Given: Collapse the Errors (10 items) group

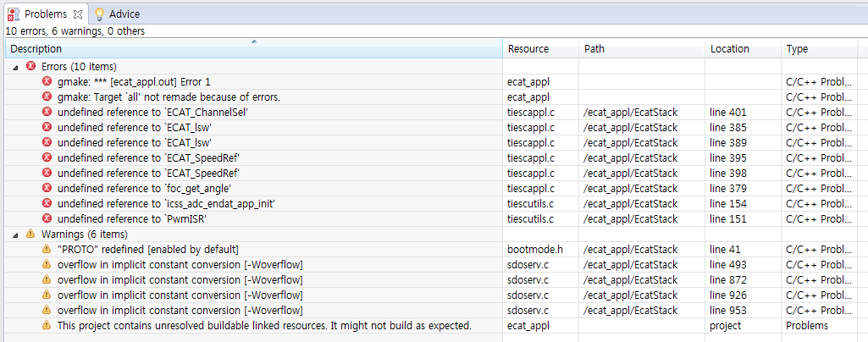Looking at the screenshot, I should click(16, 67).
